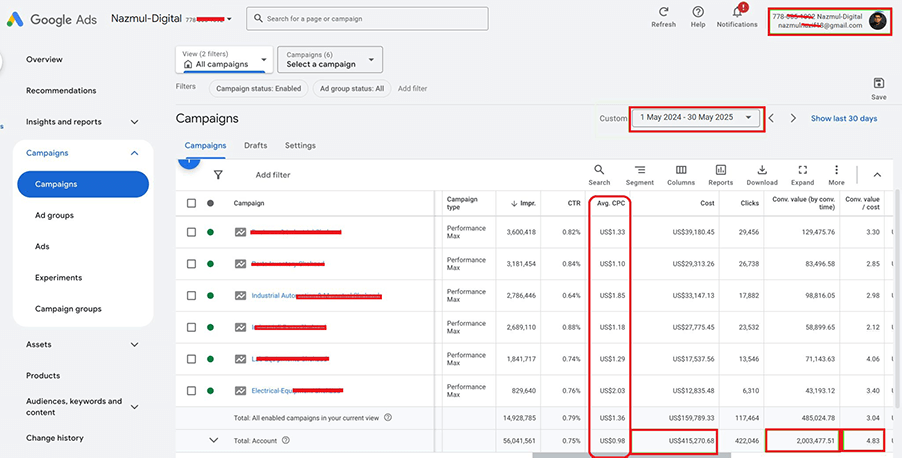The height and width of the screenshot is (458, 902).
Task: Expand the table with Expand icon
Action: 802,170
